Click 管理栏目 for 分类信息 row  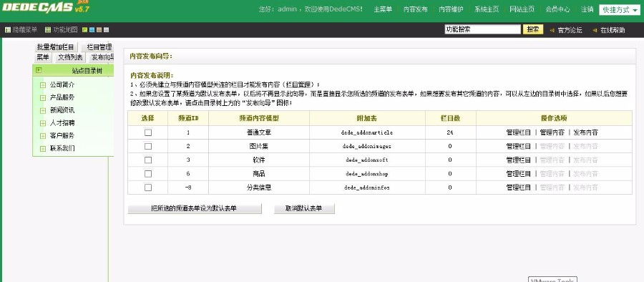[x=518, y=188]
